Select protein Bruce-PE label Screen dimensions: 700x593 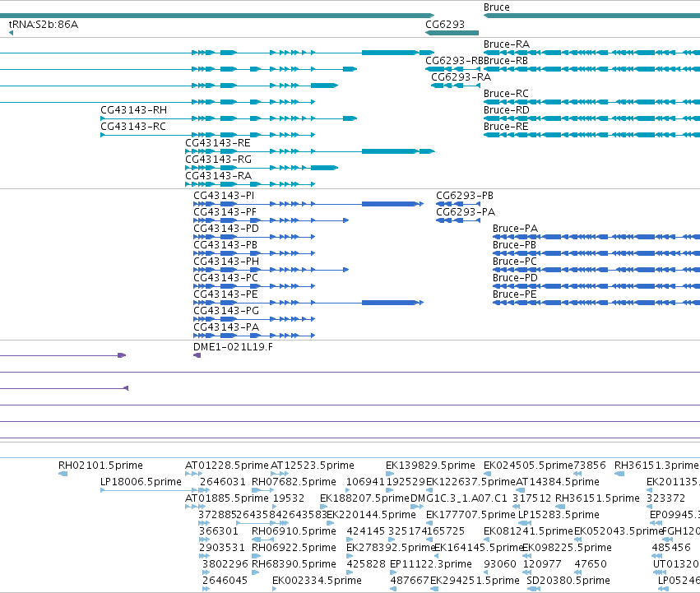click(x=515, y=294)
